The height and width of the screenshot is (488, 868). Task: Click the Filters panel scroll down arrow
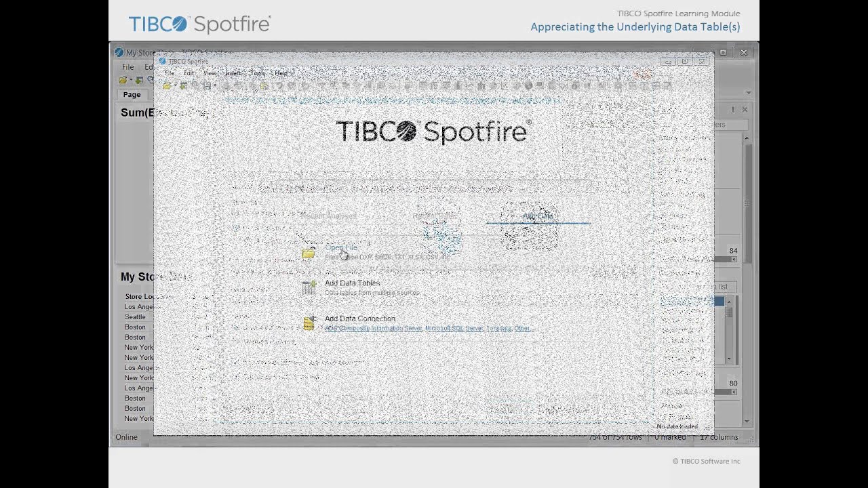tap(747, 422)
